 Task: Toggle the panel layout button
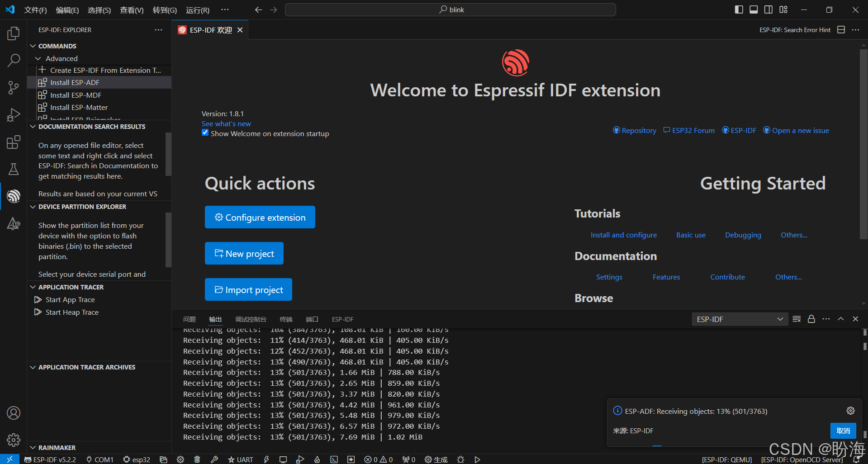pyautogui.click(x=754, y=9)
